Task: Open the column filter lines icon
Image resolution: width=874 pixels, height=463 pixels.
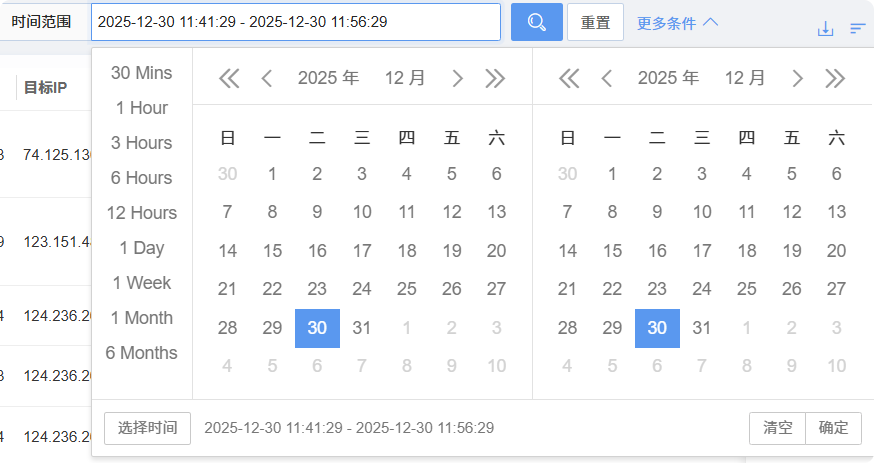Action: (857, 28)
